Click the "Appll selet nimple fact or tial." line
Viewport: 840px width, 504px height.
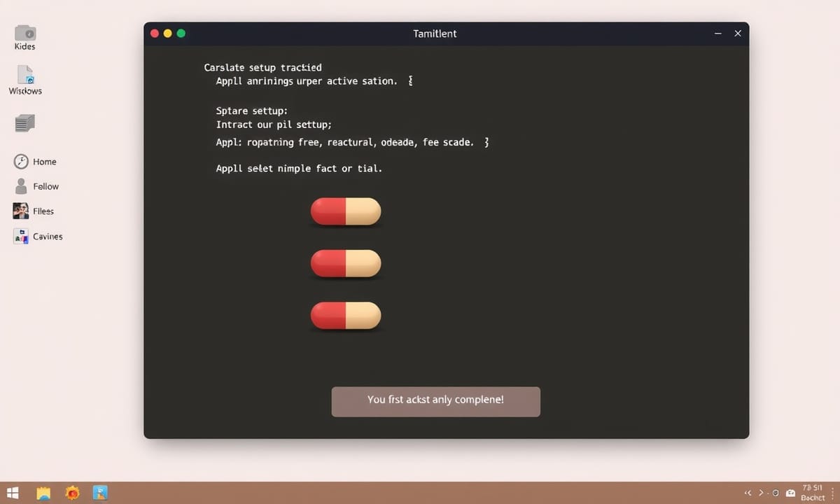pos(299,169)
